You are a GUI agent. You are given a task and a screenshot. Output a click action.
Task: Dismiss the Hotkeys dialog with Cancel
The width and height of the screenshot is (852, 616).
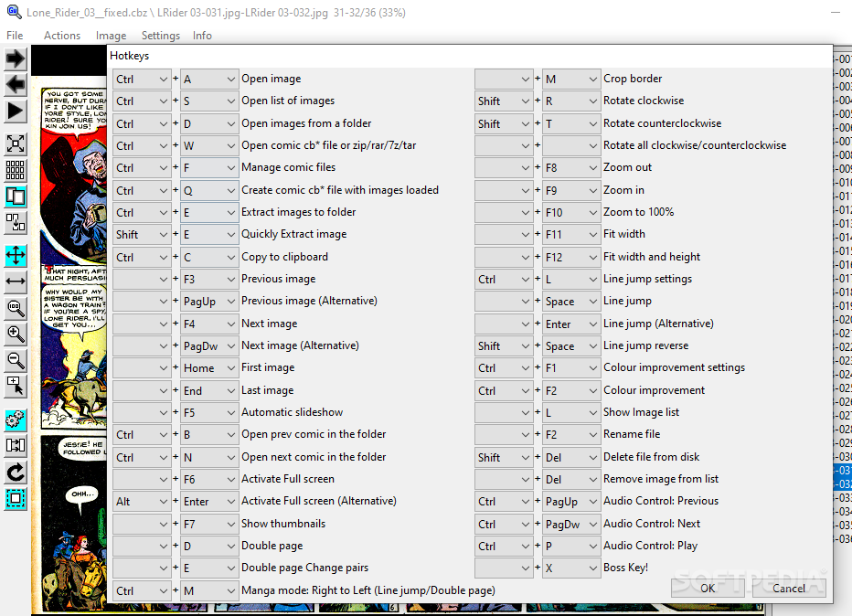(x=789, y=589)
